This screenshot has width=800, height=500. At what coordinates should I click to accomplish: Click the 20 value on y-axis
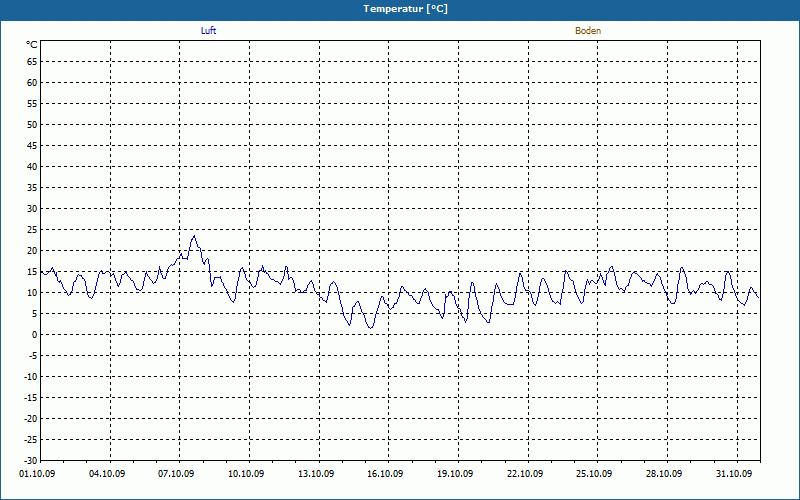32,251
